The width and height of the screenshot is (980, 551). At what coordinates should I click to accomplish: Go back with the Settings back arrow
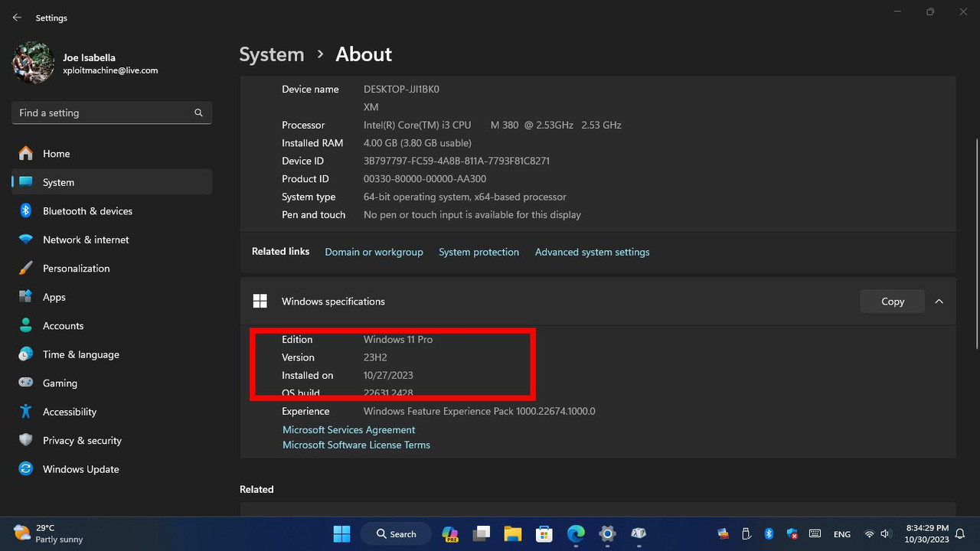tap(17, 18)
